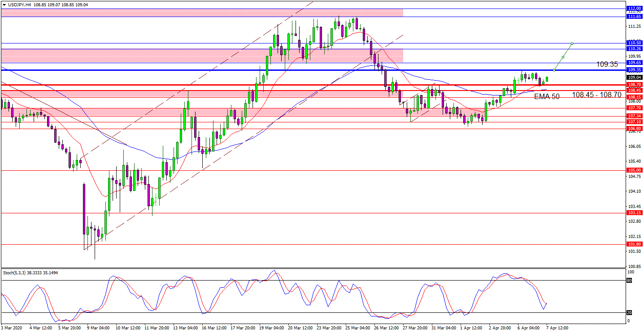Select the red 107.10 level label
Screen dimensions: 644x333
[x=635, y=122]
